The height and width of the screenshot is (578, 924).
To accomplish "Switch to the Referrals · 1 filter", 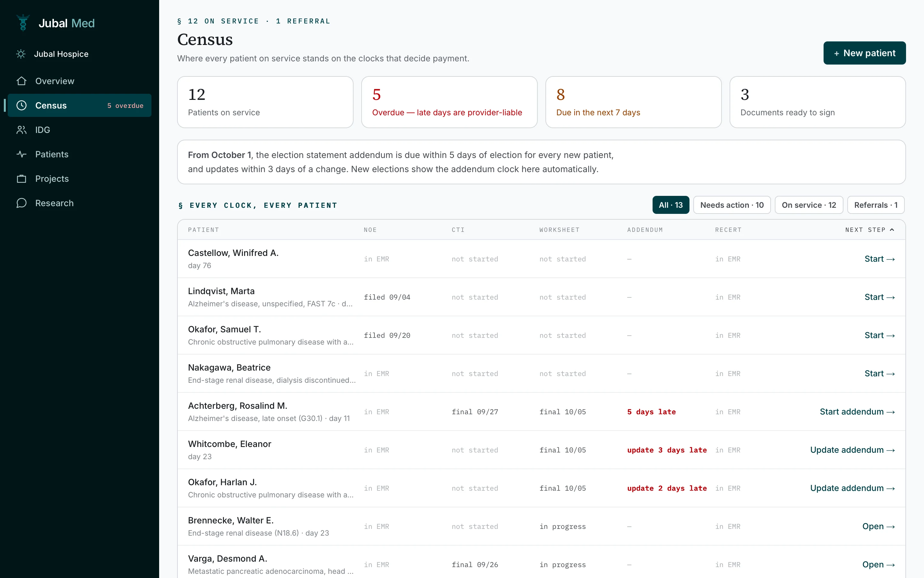I will click(x=876, y=205).
